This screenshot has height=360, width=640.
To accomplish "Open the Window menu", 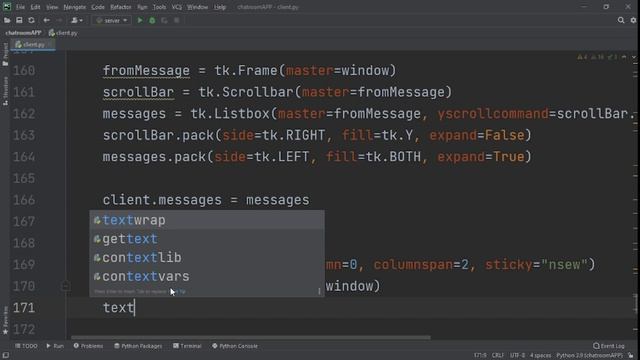I will coord(198,7).
